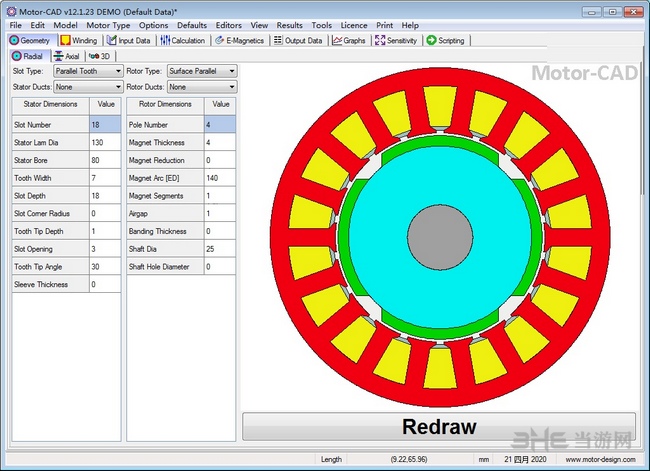Click the Rotor Dimensions column header
The height and width of the screenshot is (471, 650).
(x=165, y=104)
